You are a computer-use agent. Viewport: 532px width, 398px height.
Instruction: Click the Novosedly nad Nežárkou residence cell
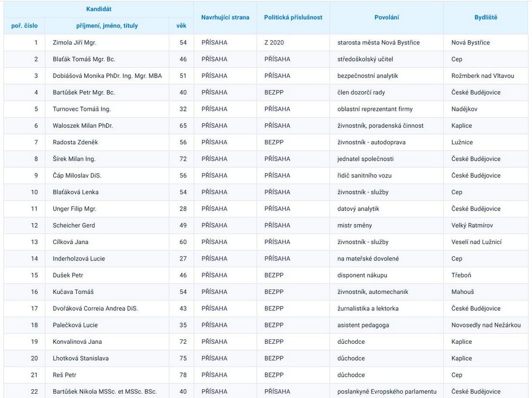click(486, 325)
